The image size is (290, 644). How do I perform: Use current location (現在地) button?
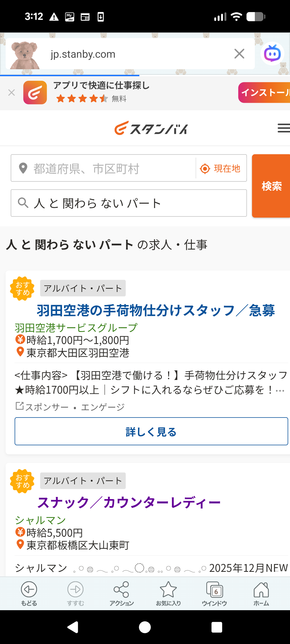click(x=221, y=169)
